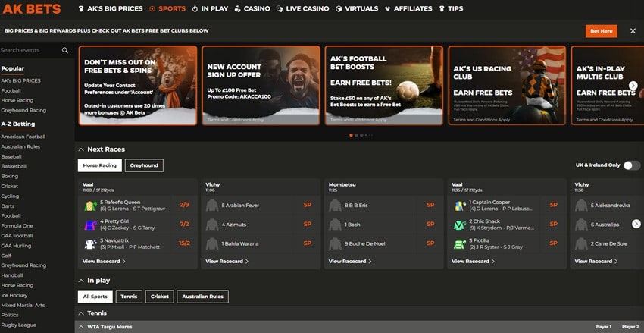
Task: Bet on Navigatrix at 15/2
Action: (184, 243)
